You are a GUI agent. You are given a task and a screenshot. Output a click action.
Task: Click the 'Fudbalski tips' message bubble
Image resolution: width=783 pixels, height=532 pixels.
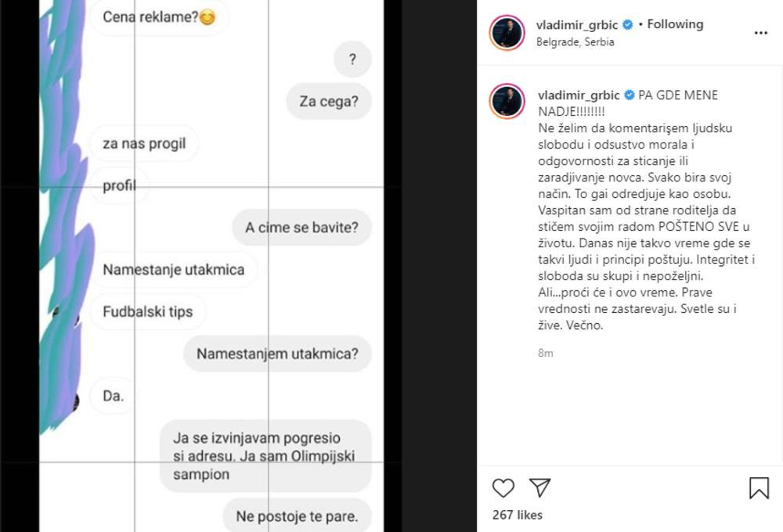(147, 311)
